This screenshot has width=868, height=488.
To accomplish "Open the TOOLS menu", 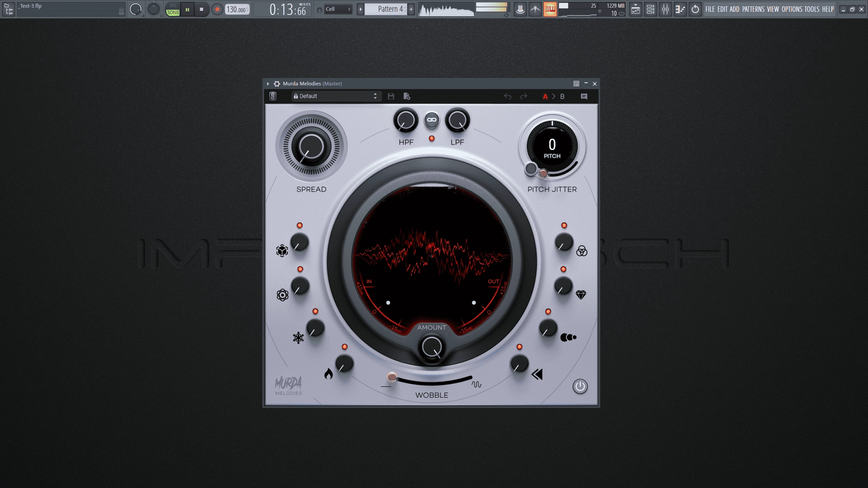I will (x=812, y=9).
